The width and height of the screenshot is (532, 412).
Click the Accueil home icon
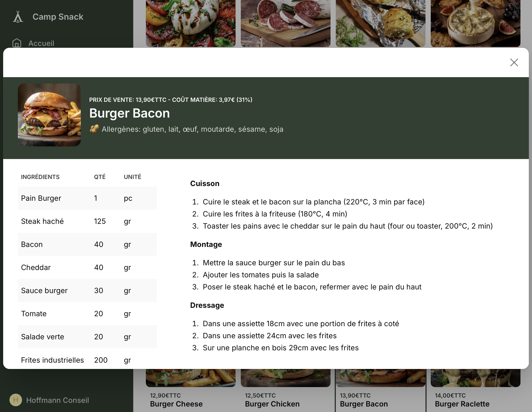click(17, 43)
